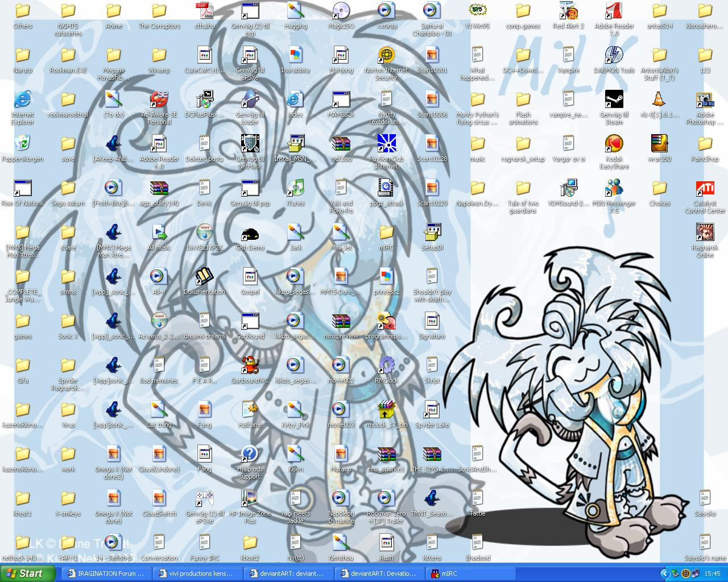This screenshot has height=582, width=728.
Task: Open the Choices folder
Action: coord(659,188)
